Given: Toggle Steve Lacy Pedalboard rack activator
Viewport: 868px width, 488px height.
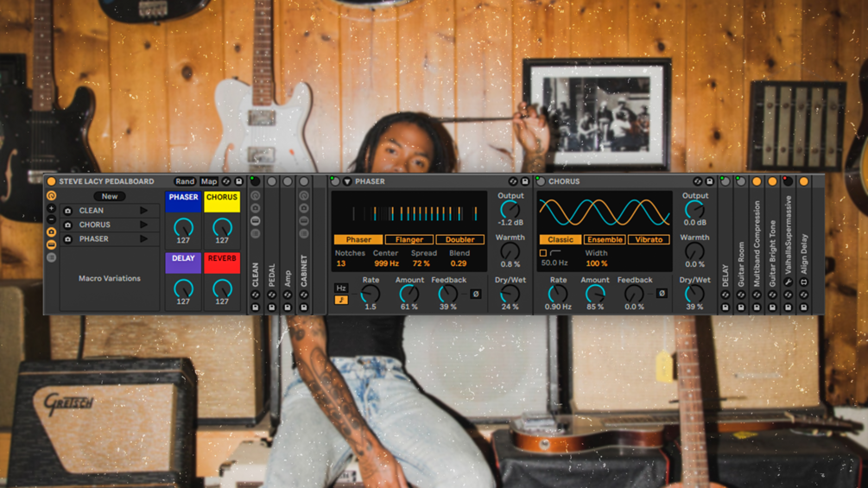Looking at the screenshot, I should (52, 181).
